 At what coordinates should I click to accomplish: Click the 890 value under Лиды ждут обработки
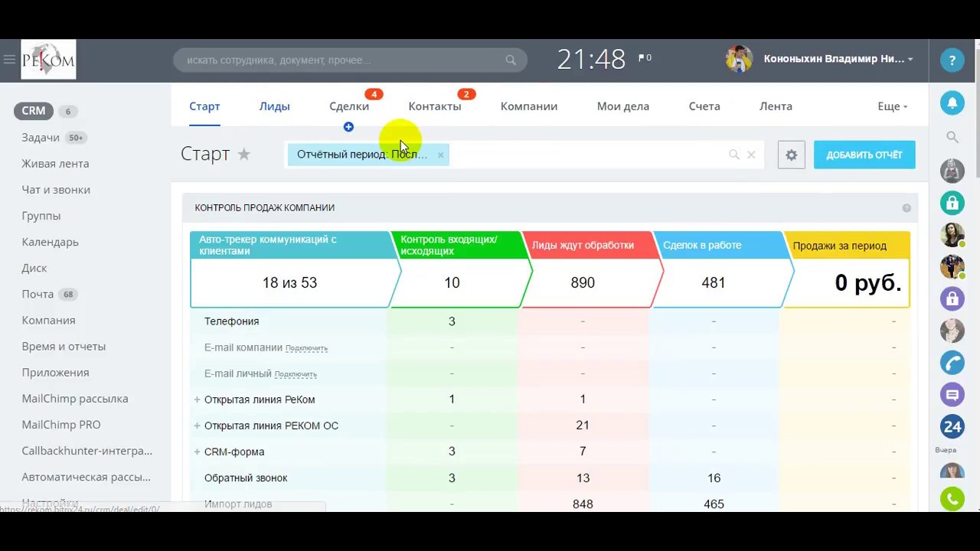coord(583,282)
